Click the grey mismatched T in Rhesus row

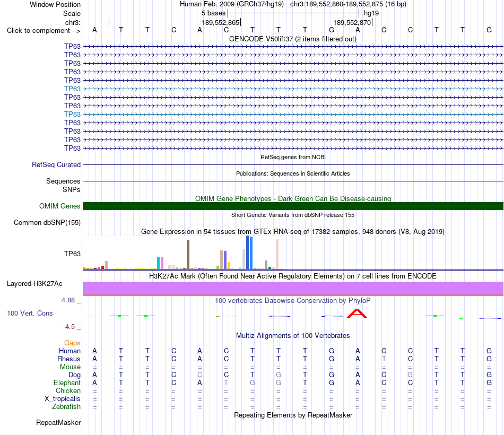(384, 359)
